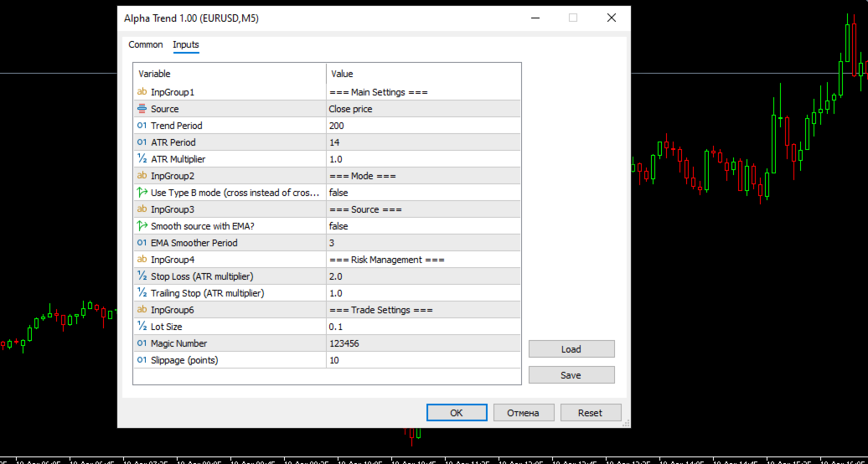The image size is (868, 464).
Task: Click the 'InpGroup4' variable name
Action: (x=172, y=260)
